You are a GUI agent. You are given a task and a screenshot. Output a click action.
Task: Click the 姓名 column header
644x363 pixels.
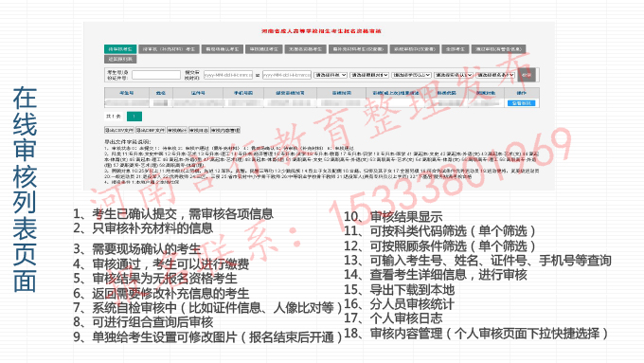(161, 93)
